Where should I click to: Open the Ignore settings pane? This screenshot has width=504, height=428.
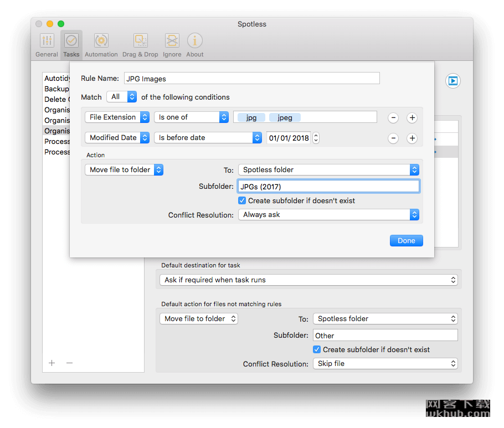pyautogui.click(x=172, y=45)
